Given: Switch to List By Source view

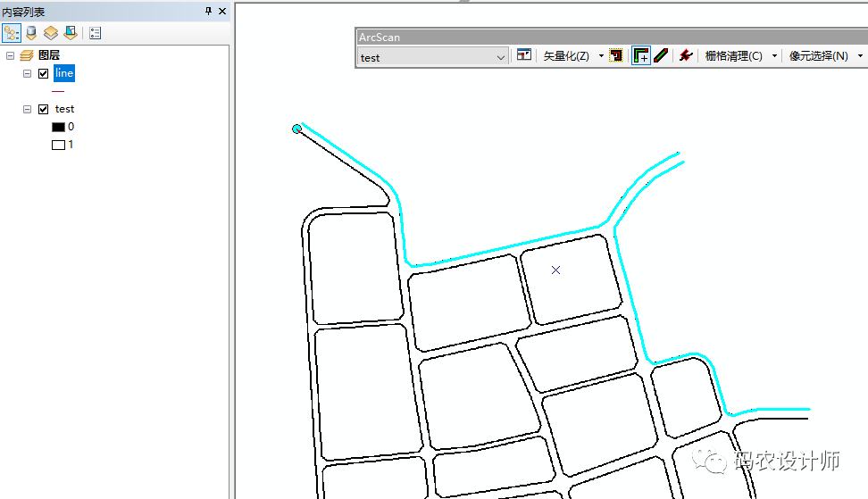Looking at the screenshot, I should pyautogui.click(x=31, y=33).
